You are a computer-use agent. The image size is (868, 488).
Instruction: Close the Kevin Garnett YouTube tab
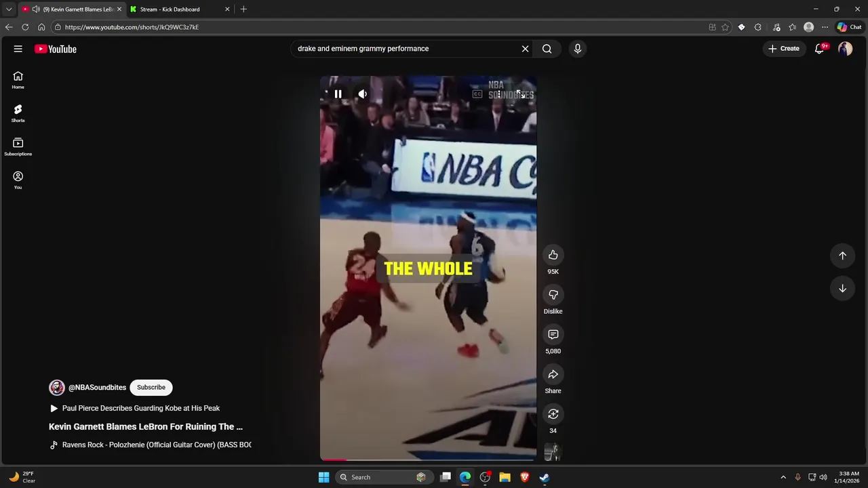[x=119, y=9]
